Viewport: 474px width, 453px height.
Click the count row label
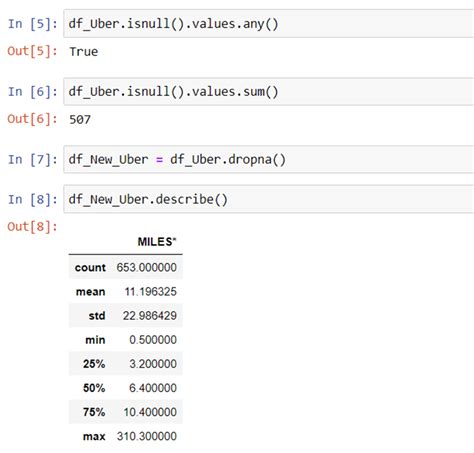(x=90, y=267)
